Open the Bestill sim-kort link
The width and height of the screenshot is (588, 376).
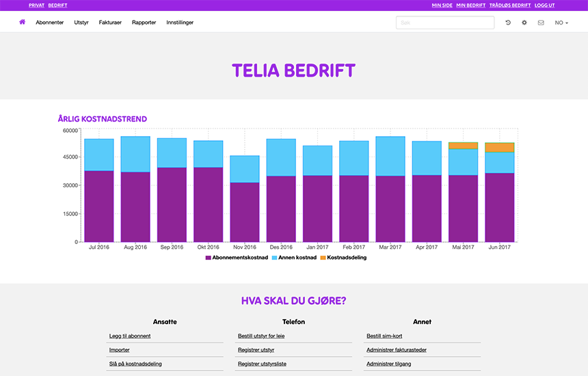pos(384,336)
